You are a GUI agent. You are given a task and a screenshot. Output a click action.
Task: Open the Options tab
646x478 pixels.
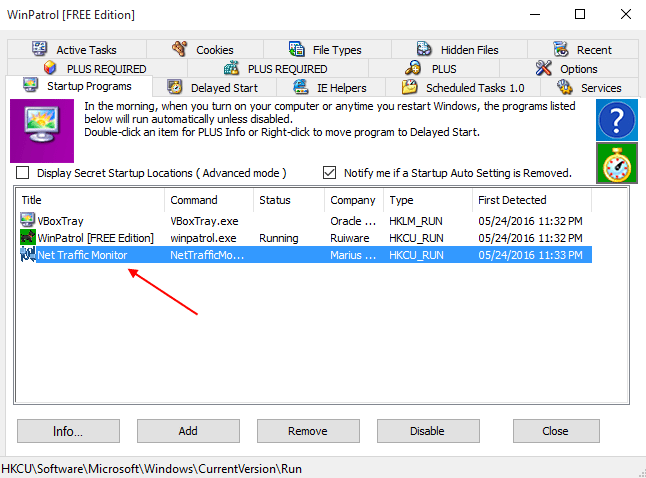tap(569, 68)
